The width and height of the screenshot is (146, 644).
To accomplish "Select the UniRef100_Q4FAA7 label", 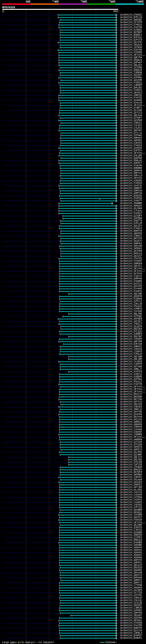I will pyautogui.click(x=131, y=63).
